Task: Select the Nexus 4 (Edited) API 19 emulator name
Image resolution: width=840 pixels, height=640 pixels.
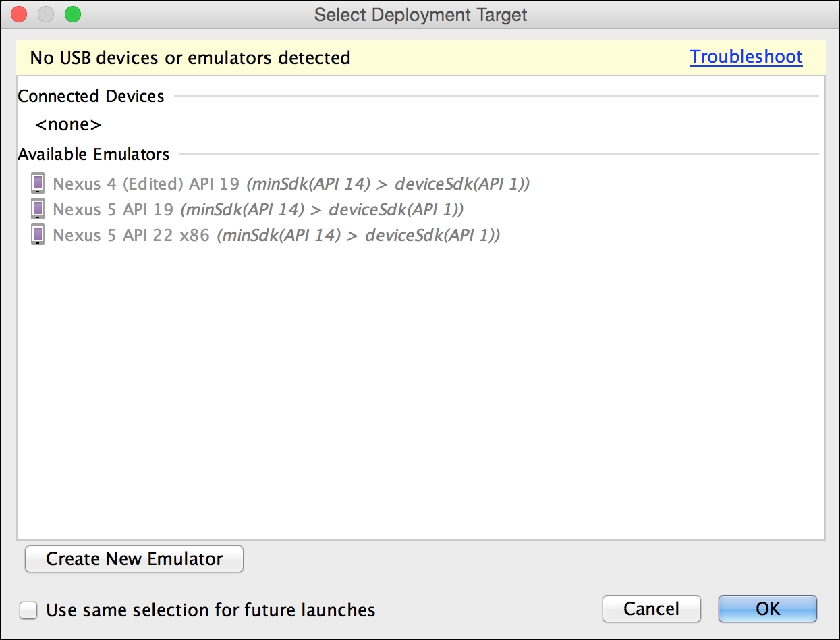Action: tap(146, 184)
